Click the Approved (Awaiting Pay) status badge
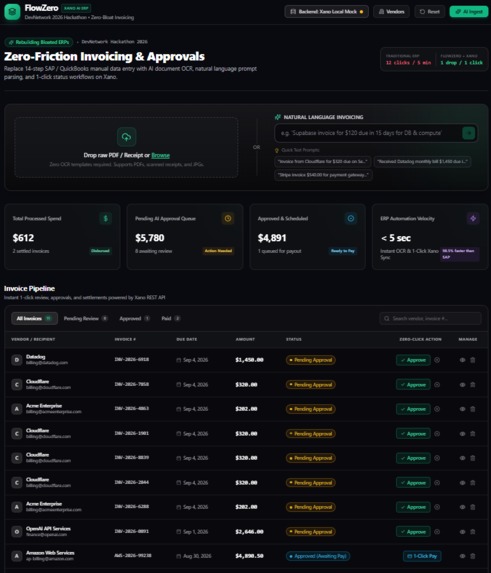This screenshot has width=491, height=573. [x=318, y=556]
